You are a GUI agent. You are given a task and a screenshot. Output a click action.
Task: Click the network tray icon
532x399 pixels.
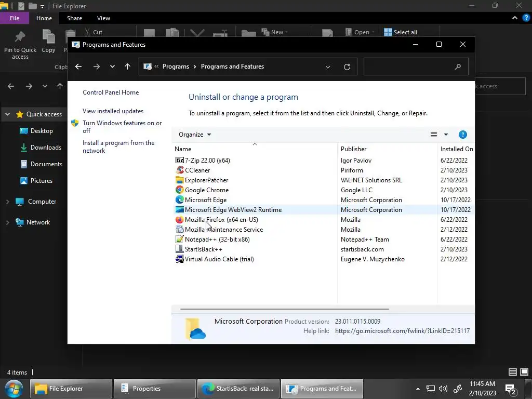[x=431, y=389]
